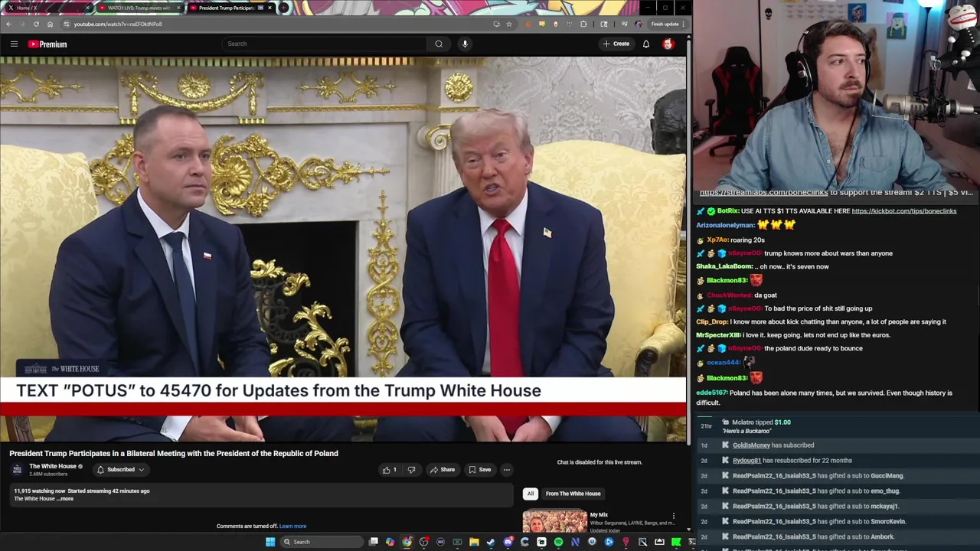
Task: Open the YouTube guide hamburger menu
Action: point(14,44)
